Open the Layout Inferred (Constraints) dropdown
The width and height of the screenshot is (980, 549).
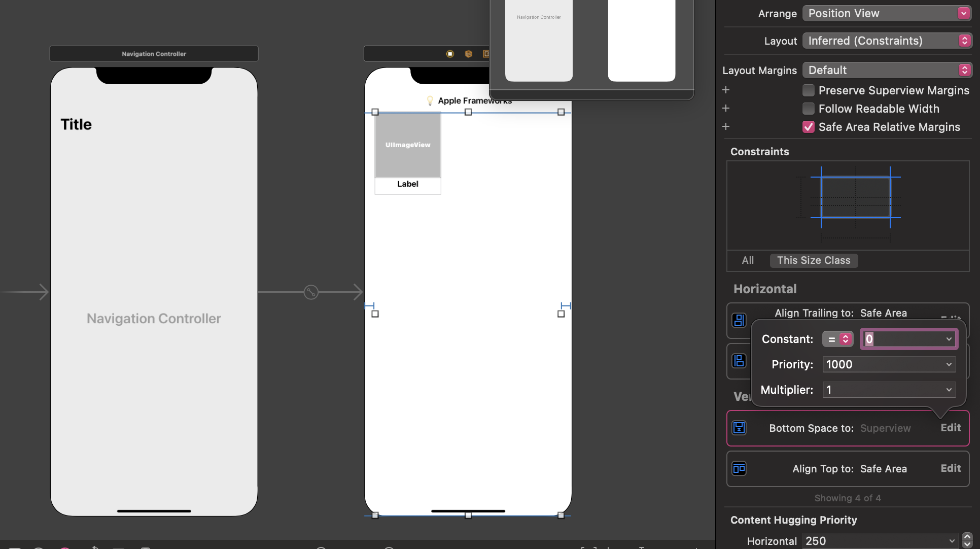(x=887, y=41)
